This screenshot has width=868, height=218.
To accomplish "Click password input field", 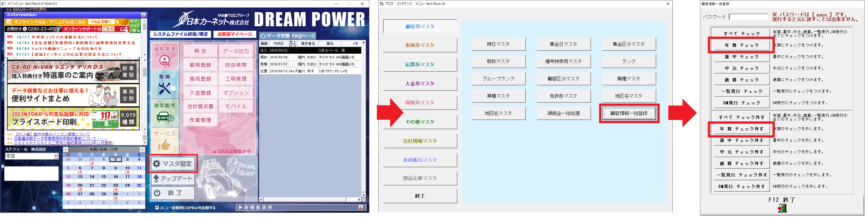I will pos(748,17).
